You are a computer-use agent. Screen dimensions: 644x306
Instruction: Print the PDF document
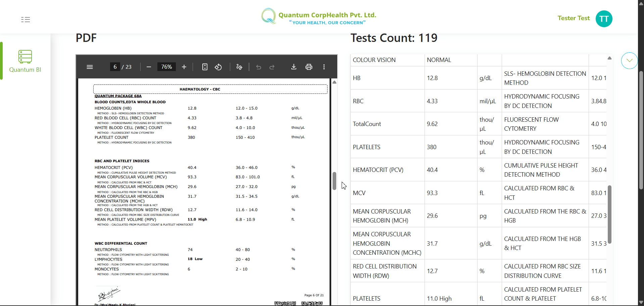point(309,67)
